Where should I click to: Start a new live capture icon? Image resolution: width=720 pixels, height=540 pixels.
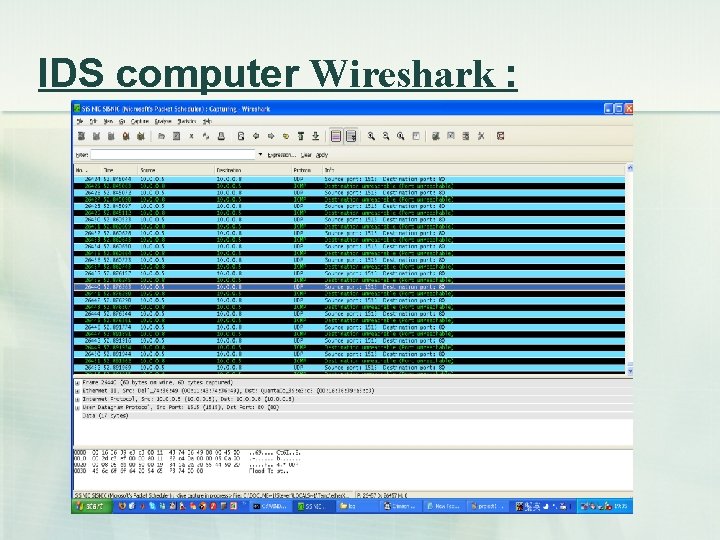pos(111,136)
